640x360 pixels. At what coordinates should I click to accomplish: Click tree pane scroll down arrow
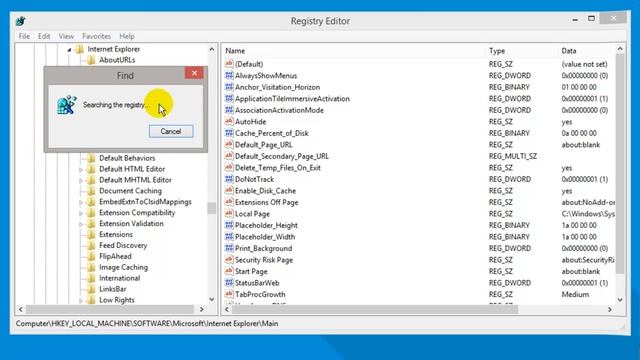[x=211, y=299]
